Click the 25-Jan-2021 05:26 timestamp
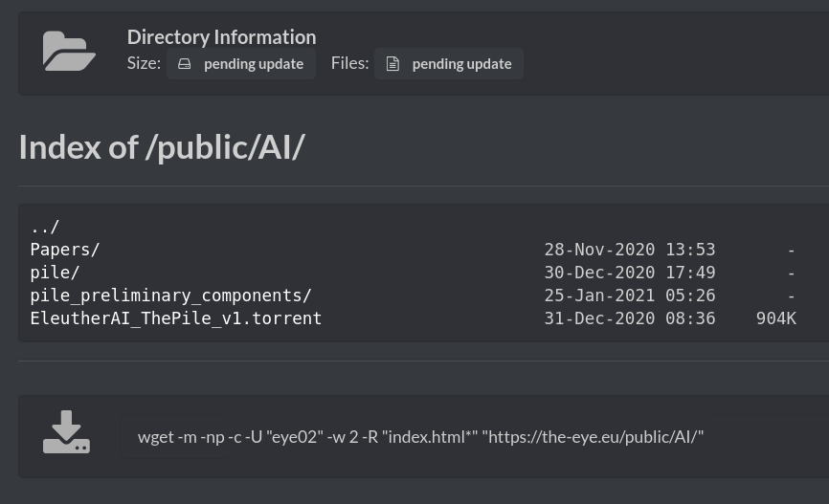Viewport: 829px width, 504px height. (x=630, y=296)
